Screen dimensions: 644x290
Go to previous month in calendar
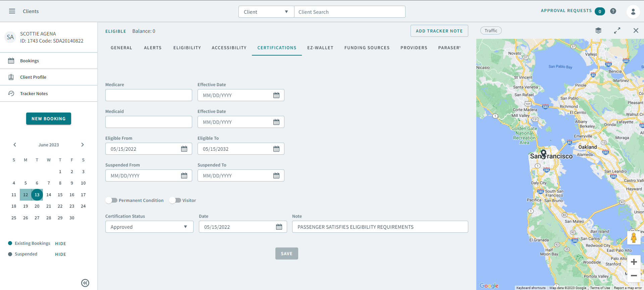[15, 145]
